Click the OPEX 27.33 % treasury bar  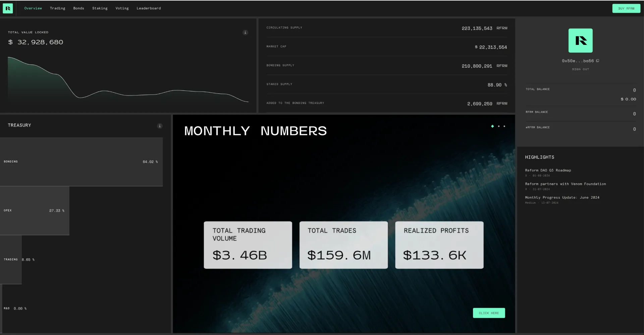pyautogui.click(x=35, y=211)
